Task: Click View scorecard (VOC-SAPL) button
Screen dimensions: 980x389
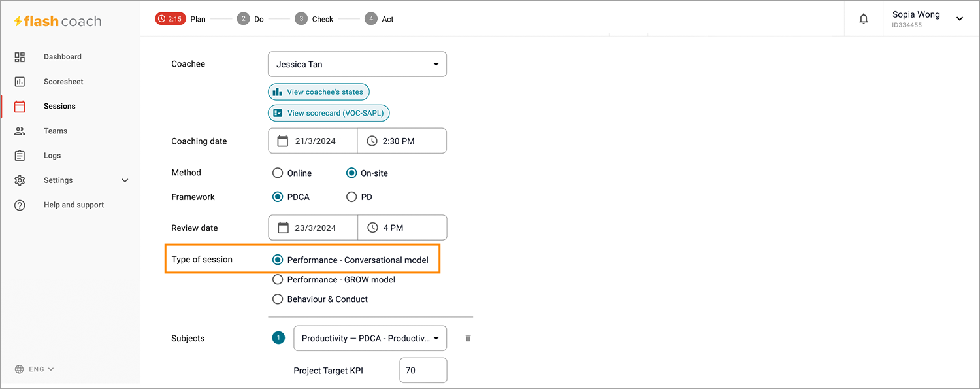Action: point(329,113)
